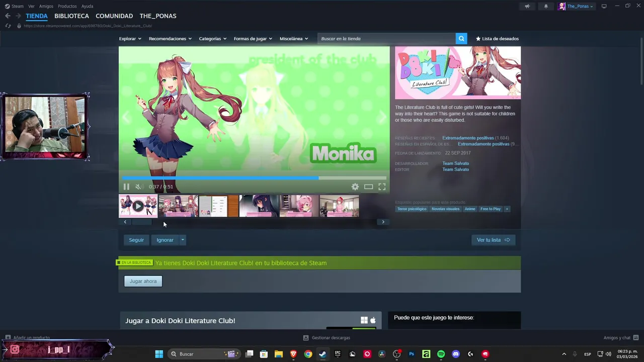Viewport: 644px width, 362px height.
Task: Switch trailer to fullscreen
Action: 382,187
